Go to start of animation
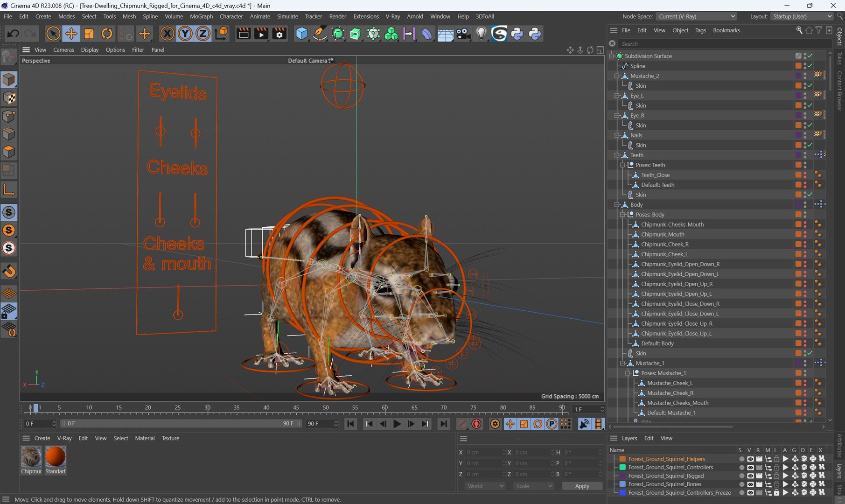This screenshot has width=845, height=504. (350, 424)
